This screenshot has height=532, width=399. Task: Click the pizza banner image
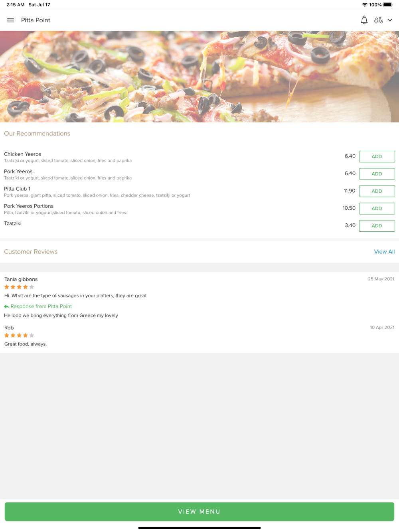199,77
